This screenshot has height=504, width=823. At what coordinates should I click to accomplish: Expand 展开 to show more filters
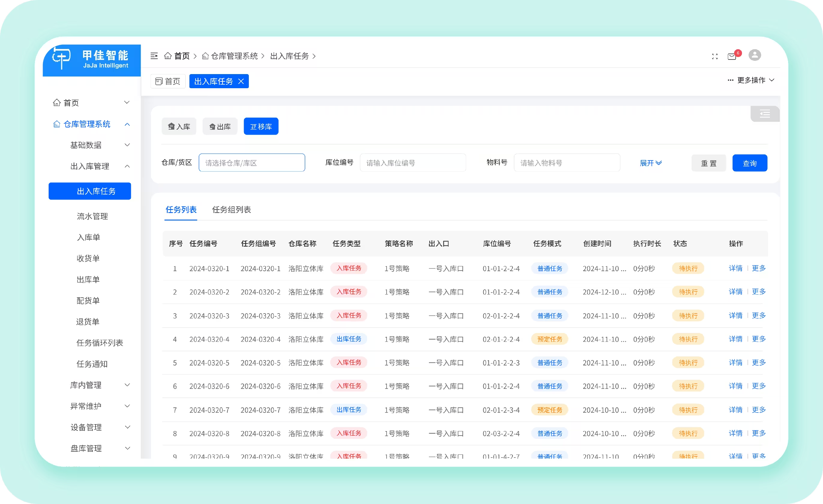(x=650, y=163)
